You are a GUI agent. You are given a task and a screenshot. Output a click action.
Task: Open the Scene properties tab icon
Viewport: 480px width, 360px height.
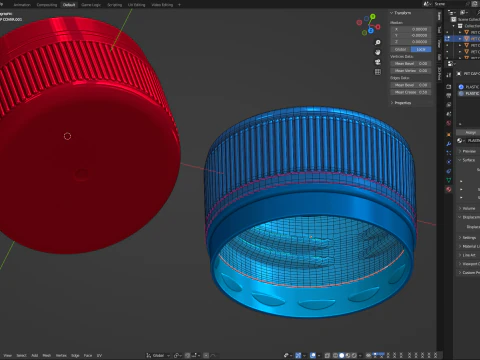[x=449, y=114]
